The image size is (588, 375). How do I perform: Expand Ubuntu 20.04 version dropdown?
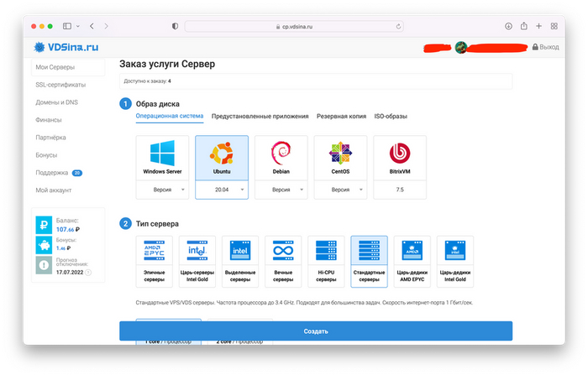[222, 190]
